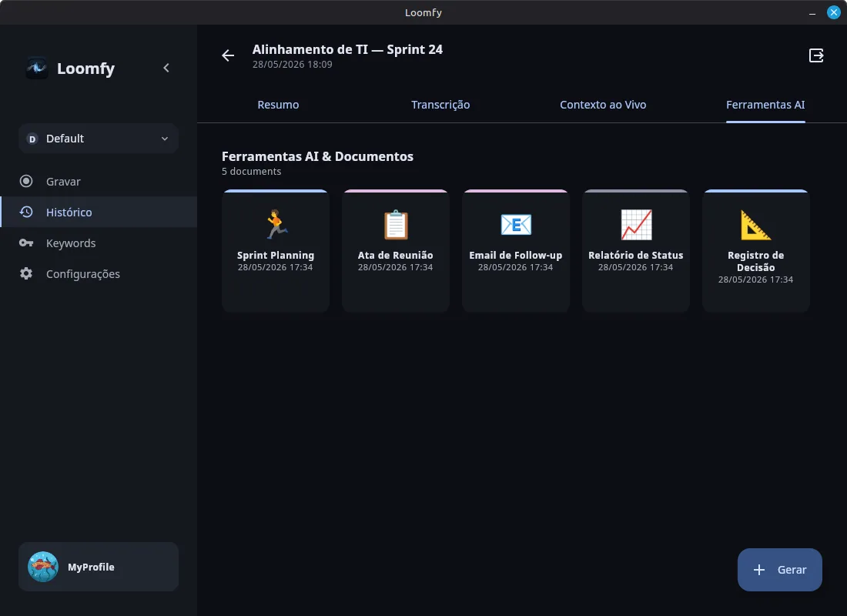Open the Sprint Planning runner icon
Image resolution: width=847 pixels, height=616 pixels.
(x=276, y=224)
